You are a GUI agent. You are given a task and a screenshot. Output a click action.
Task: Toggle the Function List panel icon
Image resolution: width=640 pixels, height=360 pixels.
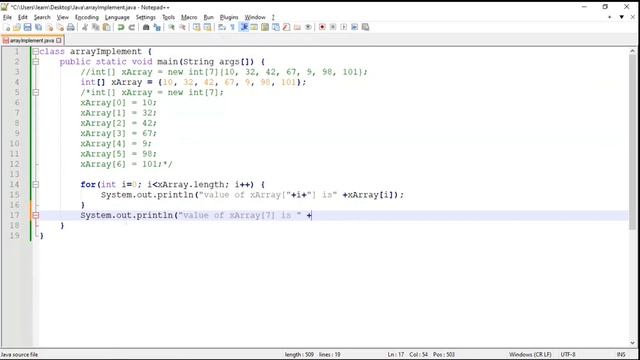[287, 27]
